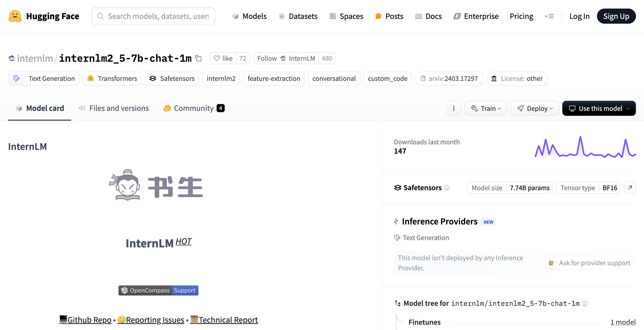Copy the model name with the copy icon

pos(198,58)
